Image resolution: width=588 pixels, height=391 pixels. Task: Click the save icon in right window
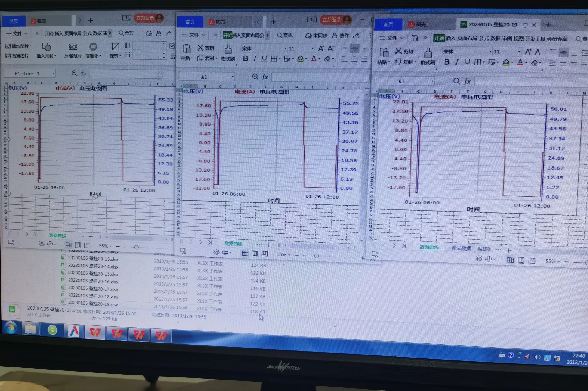click(x=415, y=38)
